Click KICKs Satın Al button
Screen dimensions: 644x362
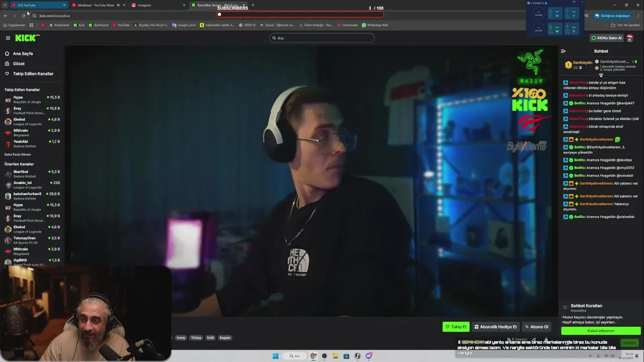(606, 38)
